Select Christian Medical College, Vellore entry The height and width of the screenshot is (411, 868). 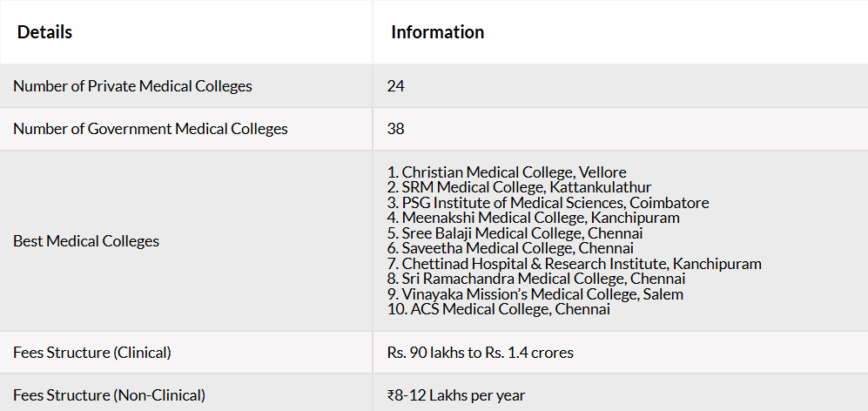point(507,172)
